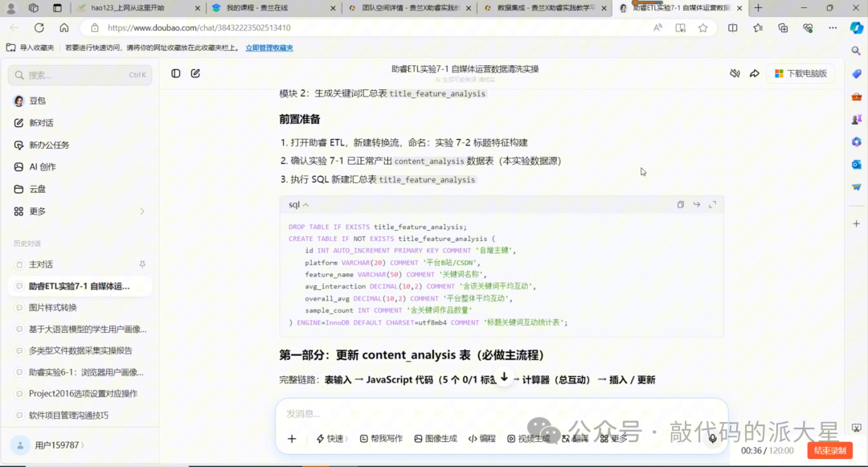
Task: Go to the browser home page
Action: [x=64, y=27]
